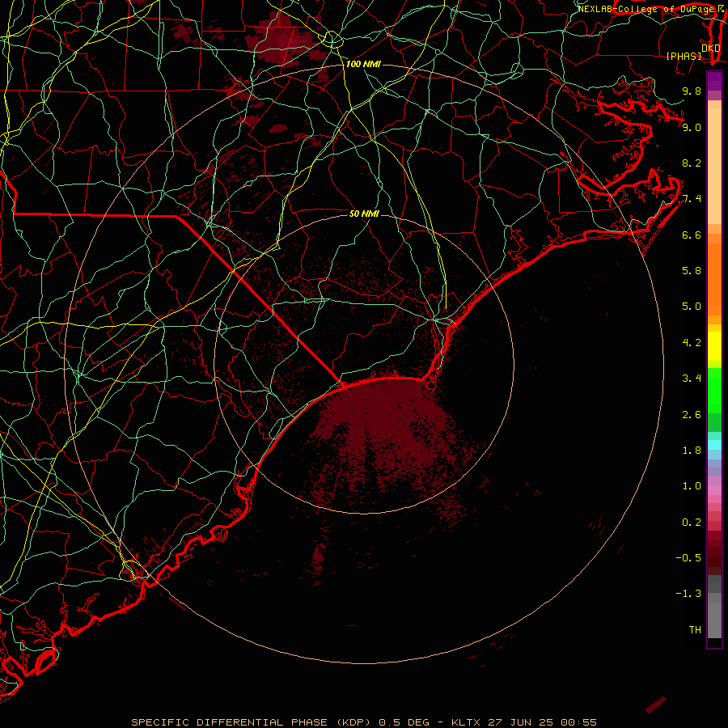Click the "50 NMI" range ring label
This screenshot has height=728, width=728.
[x=364, y=214]
